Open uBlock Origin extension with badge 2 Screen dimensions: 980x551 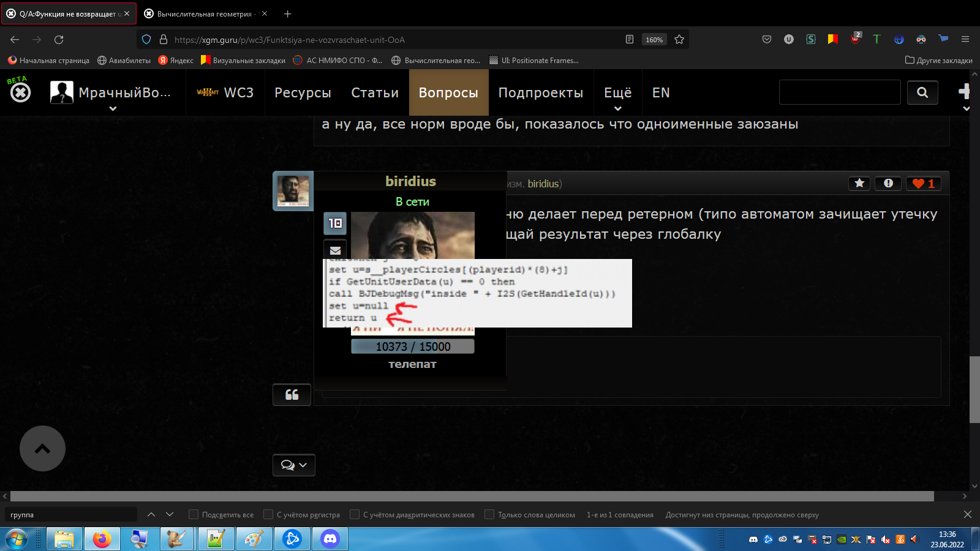click(856, 39)
